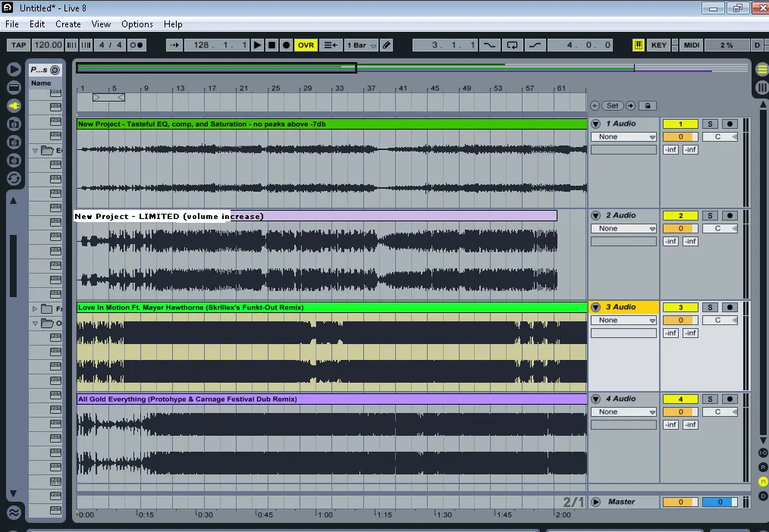The image size is (769, 532).
Task: Open the View menu
Action: point(101,24)
